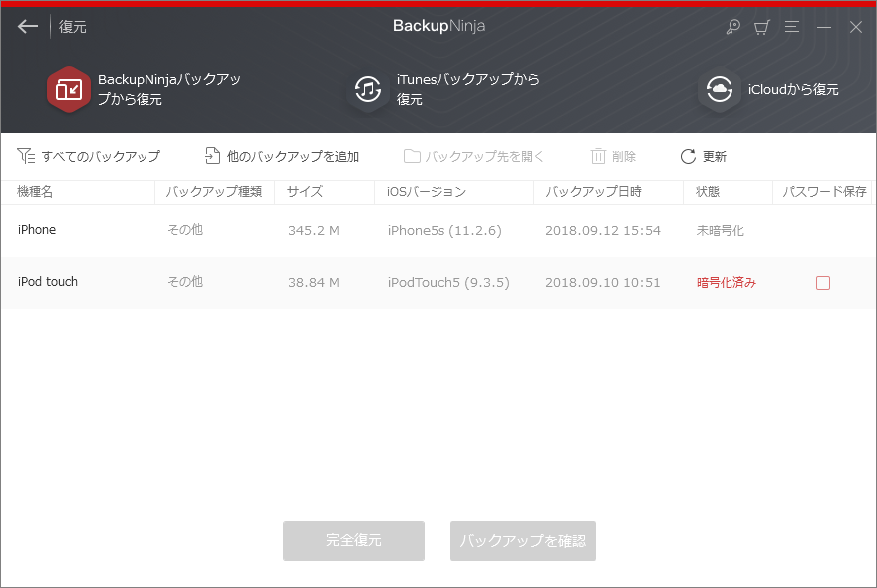Switch to iTunesバックアップから復元 tab
The image size is (877, 588).
click(443, 89)
